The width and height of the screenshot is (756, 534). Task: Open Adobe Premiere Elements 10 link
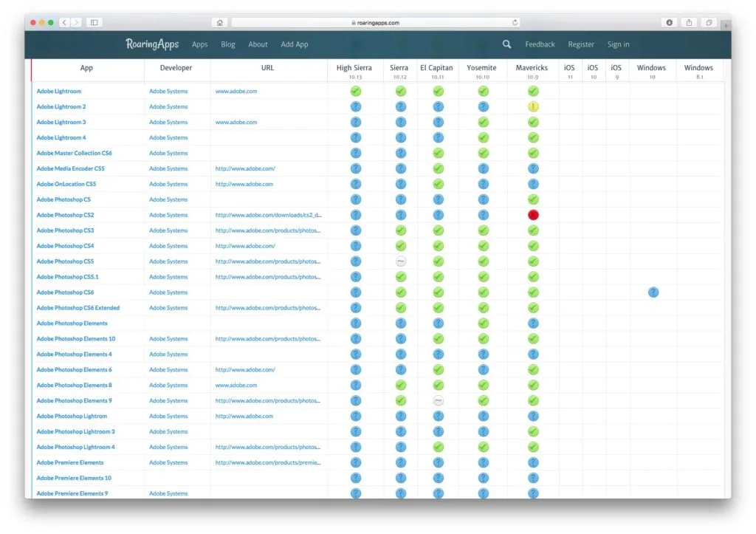pyautogui.click(x=74, y=478)
